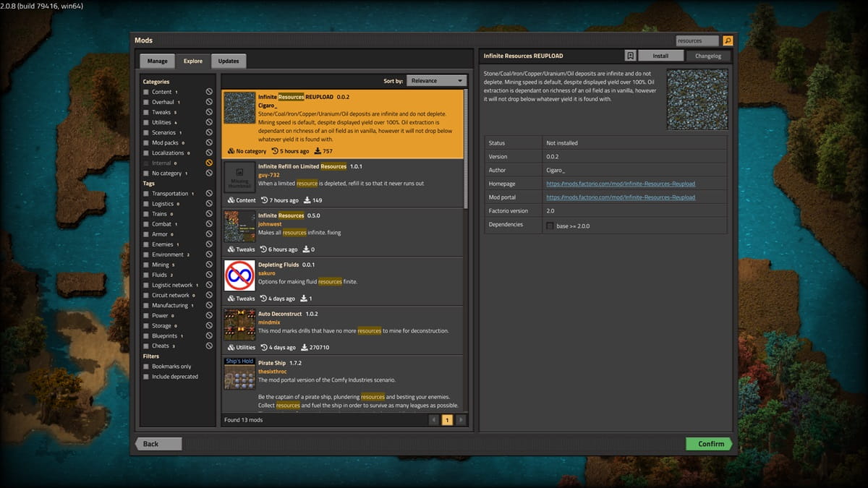Click the exclude icon next to Utilities

tap(209, 122)
